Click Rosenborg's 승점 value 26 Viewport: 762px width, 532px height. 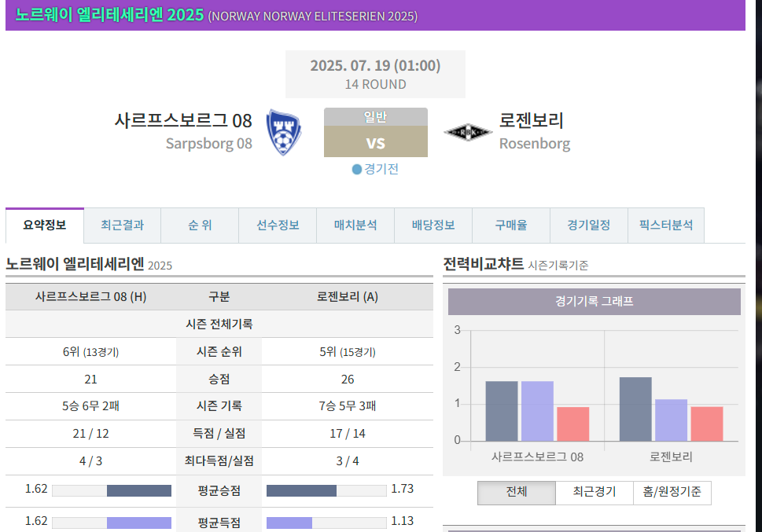[348, 380]
